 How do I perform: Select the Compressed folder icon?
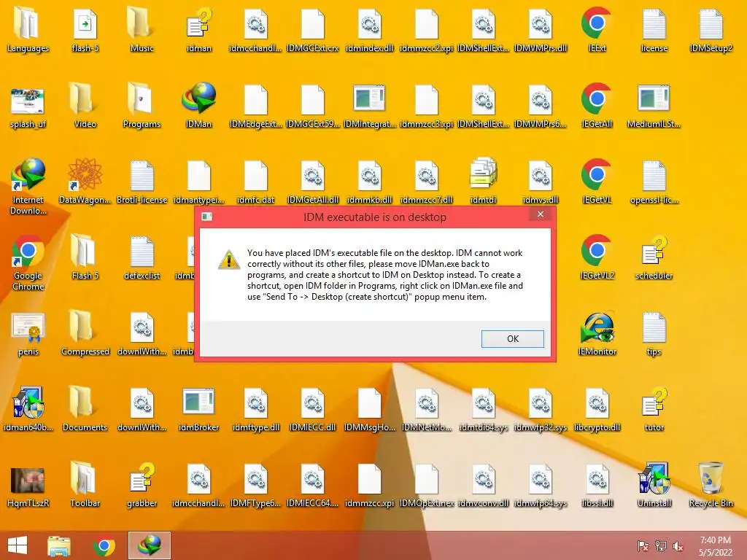pos(85,327)
